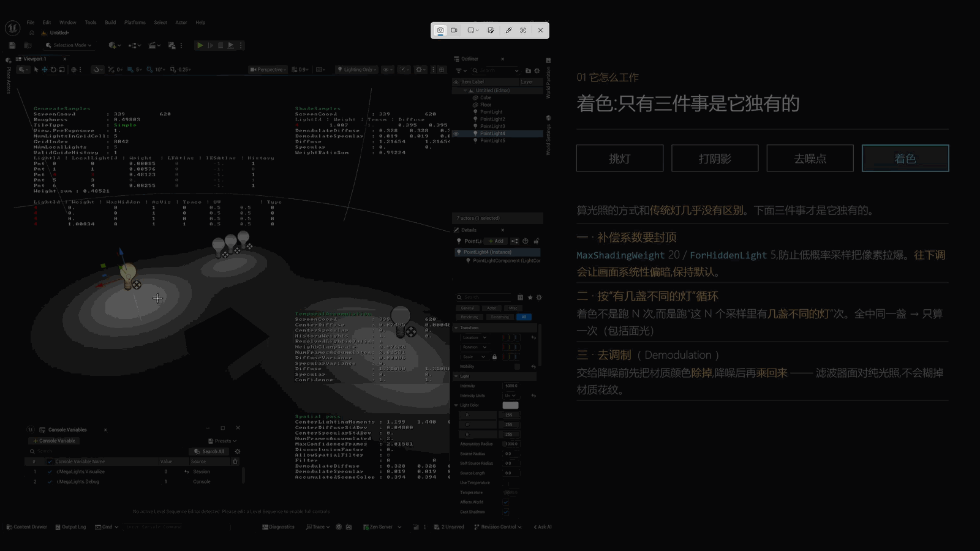This screenshot has height=551, width=980.
Task: Select the scale gizmo tool
Action: point(62,70)
